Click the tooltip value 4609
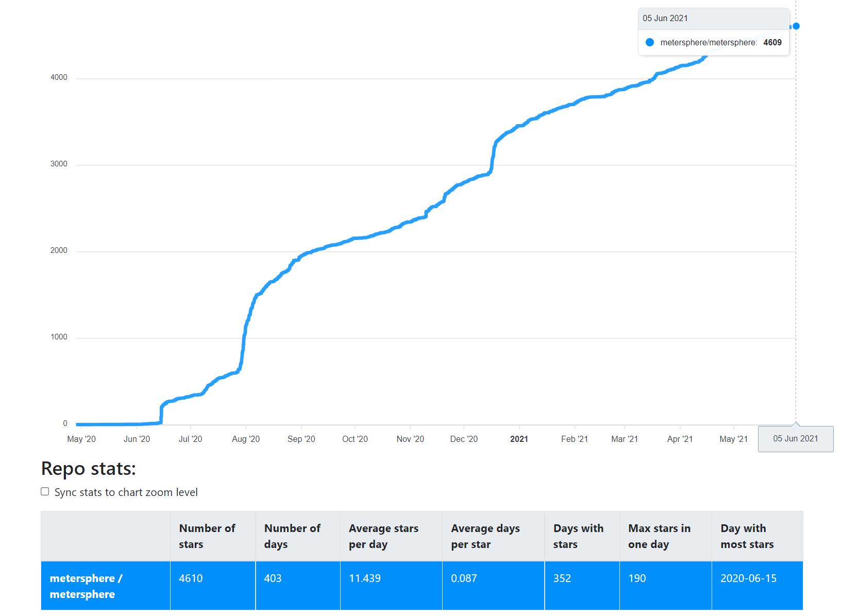 pyautogui.click(x=772, y=42)
